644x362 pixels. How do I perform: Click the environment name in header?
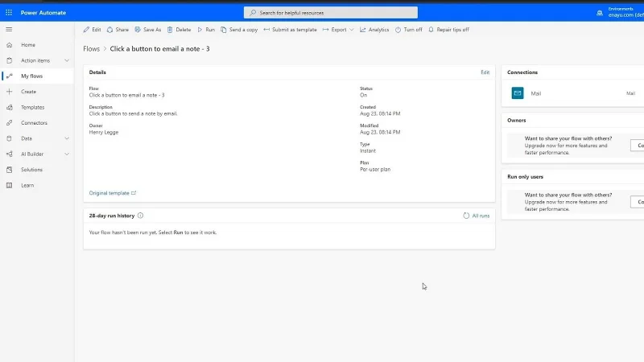click(626, 15)
